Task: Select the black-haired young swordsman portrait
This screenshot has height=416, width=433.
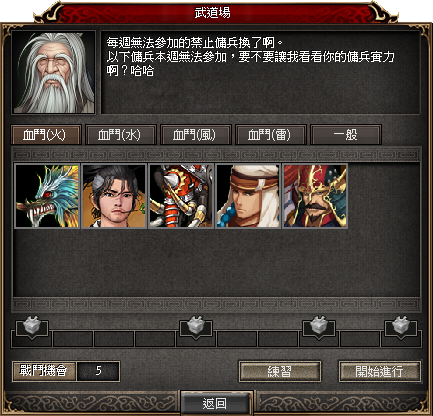Action: [114, 196]
